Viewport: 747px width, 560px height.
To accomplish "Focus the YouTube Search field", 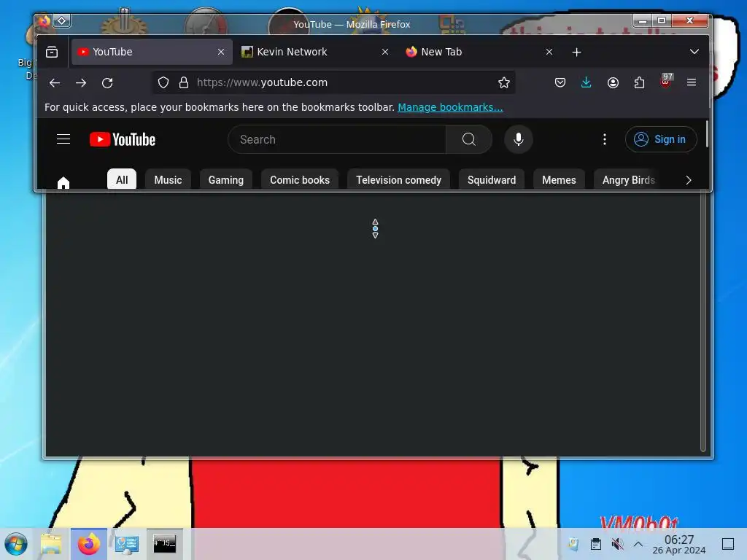I will click(337, 139).
